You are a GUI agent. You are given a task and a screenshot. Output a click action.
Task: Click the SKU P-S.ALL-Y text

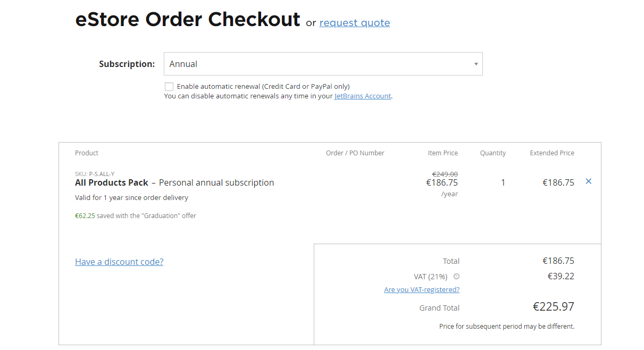[95, 174]
